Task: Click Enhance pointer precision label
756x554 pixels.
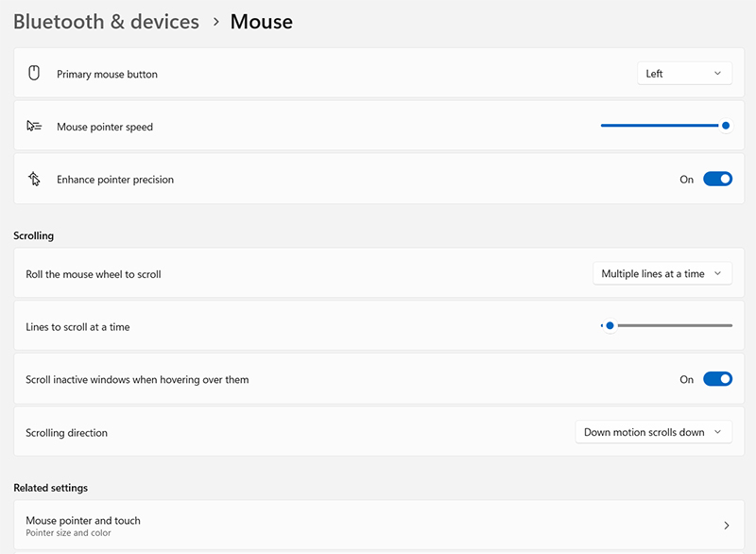Action: coord(115,180)
